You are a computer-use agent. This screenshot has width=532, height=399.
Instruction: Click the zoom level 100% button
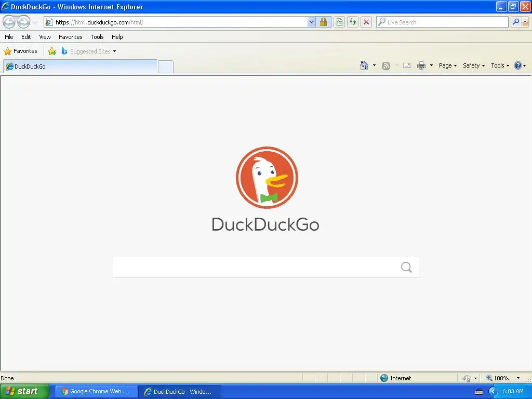(x=497, y=378)
